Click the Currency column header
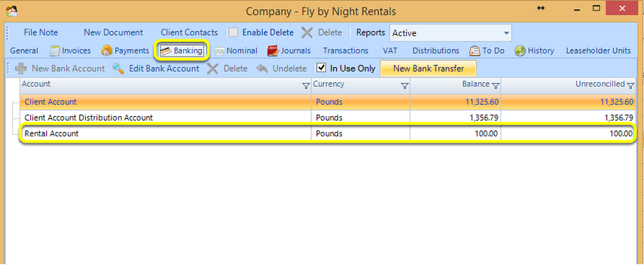The image size is (644, 272). point(361,85)
